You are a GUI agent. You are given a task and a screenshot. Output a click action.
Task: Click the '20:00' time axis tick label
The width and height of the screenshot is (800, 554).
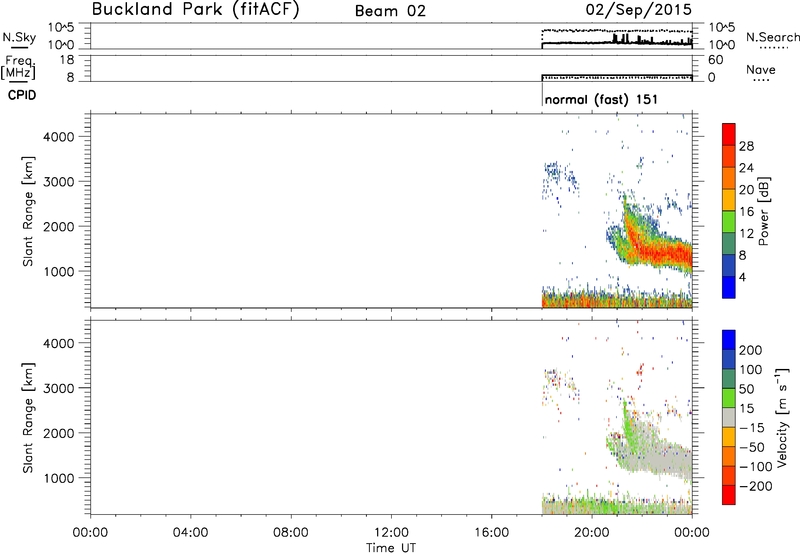coord(591,533)
